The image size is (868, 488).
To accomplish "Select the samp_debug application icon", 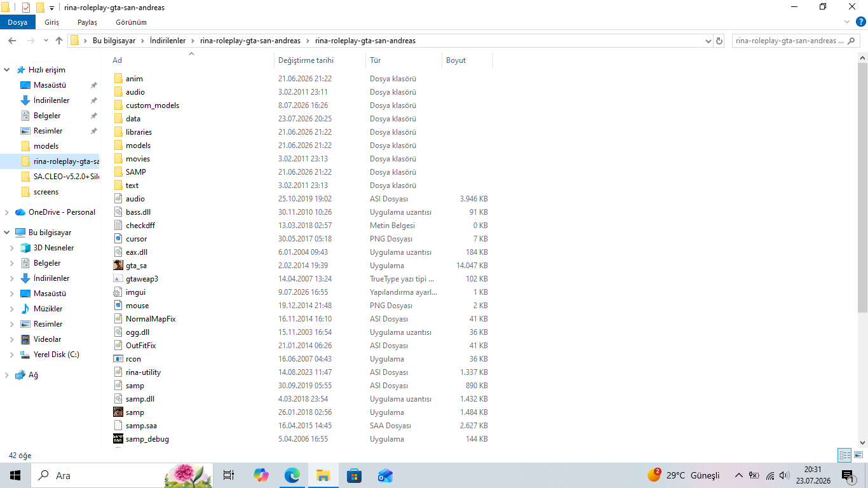I will (118, 439).
